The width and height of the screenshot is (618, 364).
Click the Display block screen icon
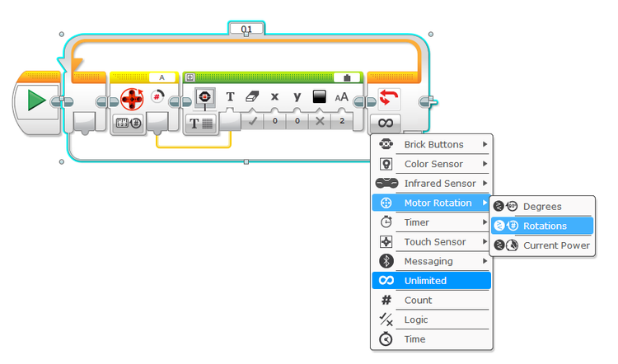pos(204,97)
